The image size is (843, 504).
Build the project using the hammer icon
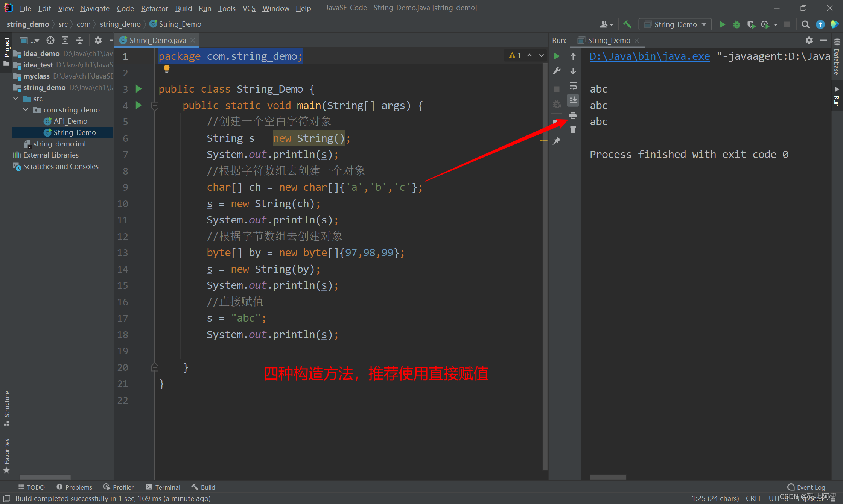click(627, 24)
